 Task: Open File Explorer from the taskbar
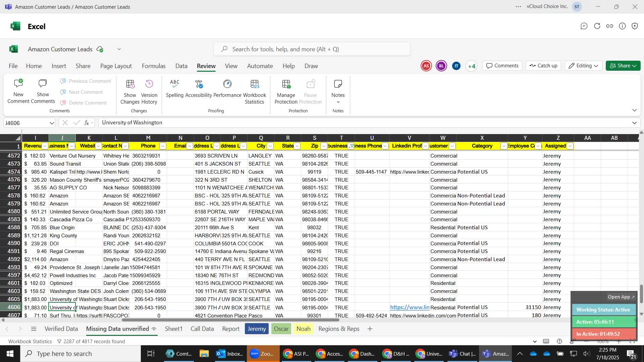tap(204, 354)
